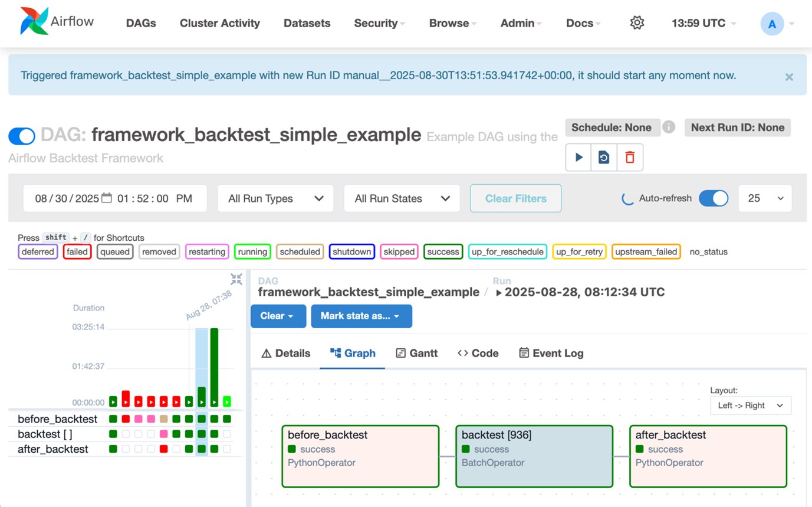Dismiss the Triggered run notification banner
Screen dimensions: 812x507
point(789,77)
